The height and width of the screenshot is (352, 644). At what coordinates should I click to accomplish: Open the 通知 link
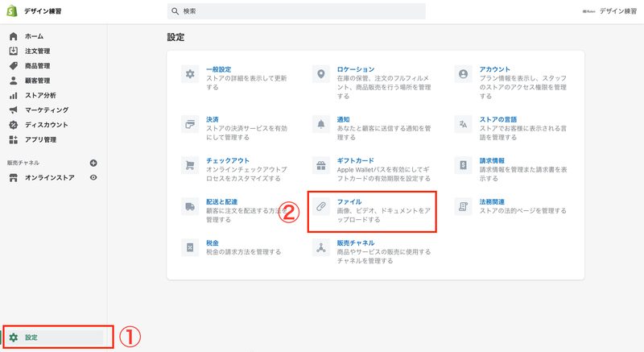pyautogui.click(x=344, y=119)
